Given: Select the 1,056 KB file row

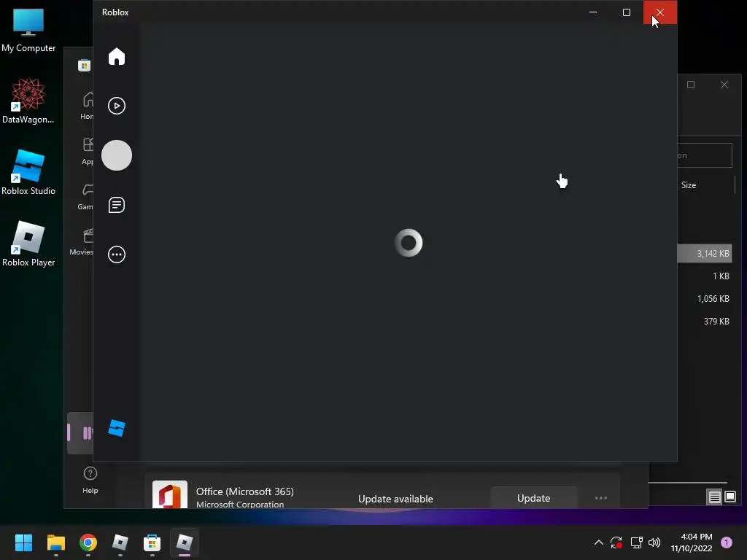Looking at the screenshot, I should pyautogui.click(x=705, y=298).
